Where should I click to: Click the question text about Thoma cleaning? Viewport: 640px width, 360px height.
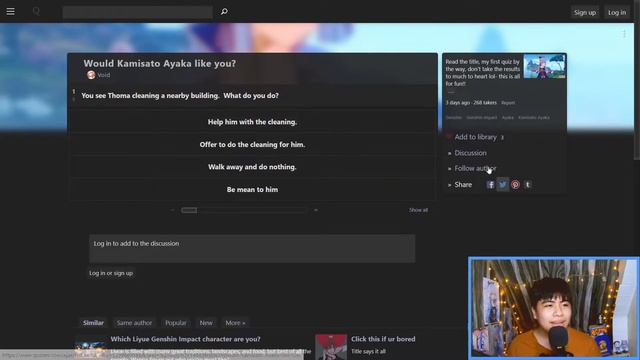point(180,96)
